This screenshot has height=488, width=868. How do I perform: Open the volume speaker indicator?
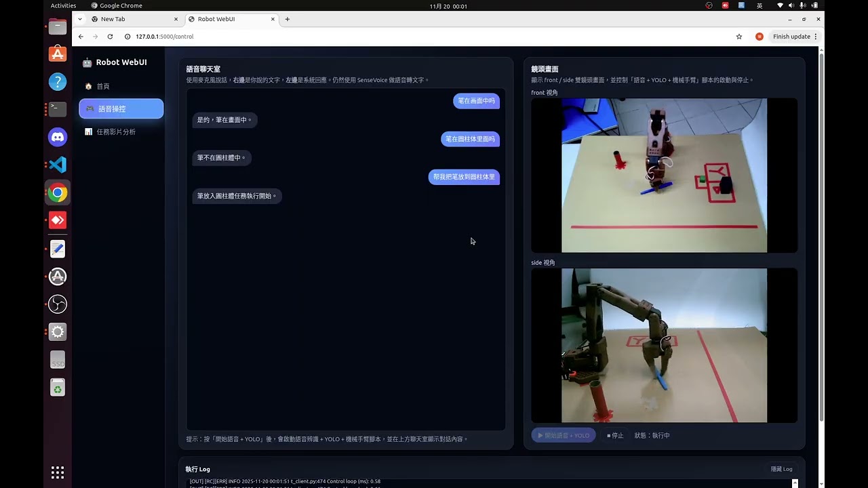pyautogui.click(x=791, y=5)
